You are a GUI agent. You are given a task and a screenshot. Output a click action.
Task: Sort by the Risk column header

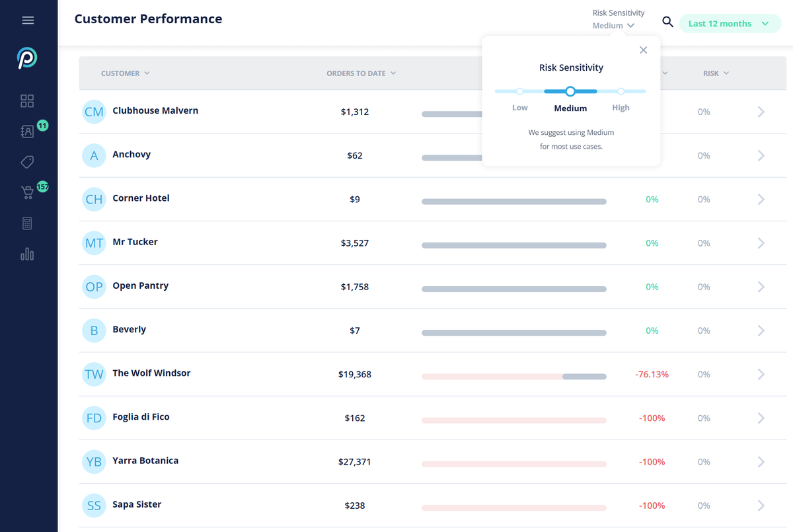(716, 73)
